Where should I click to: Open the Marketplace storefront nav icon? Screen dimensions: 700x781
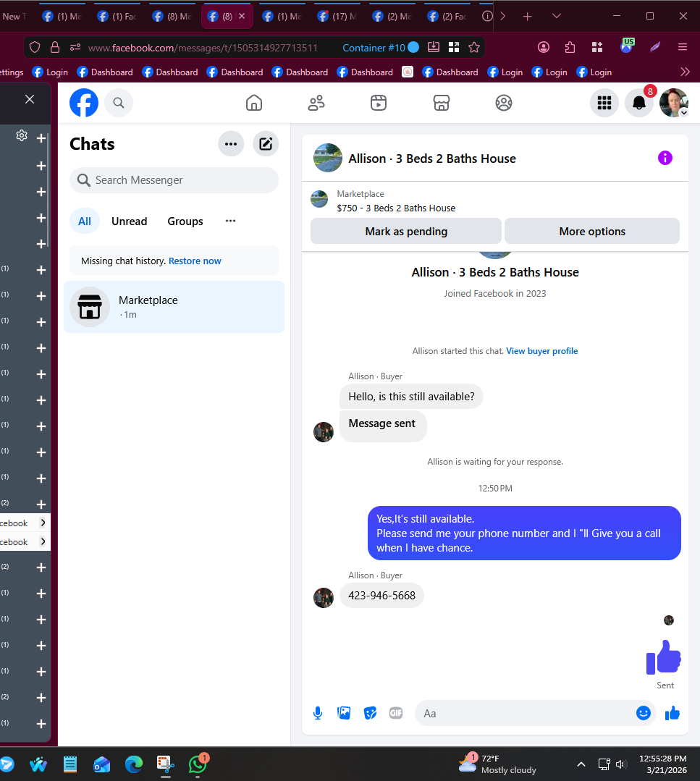pyautogui.click(x=442, y=103)
